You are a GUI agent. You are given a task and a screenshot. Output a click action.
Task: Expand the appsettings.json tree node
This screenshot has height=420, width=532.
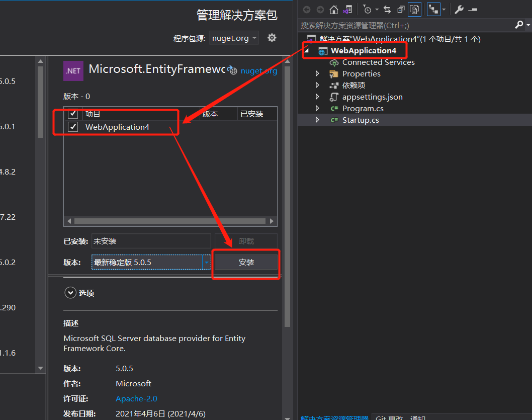[x=317, y=97]
